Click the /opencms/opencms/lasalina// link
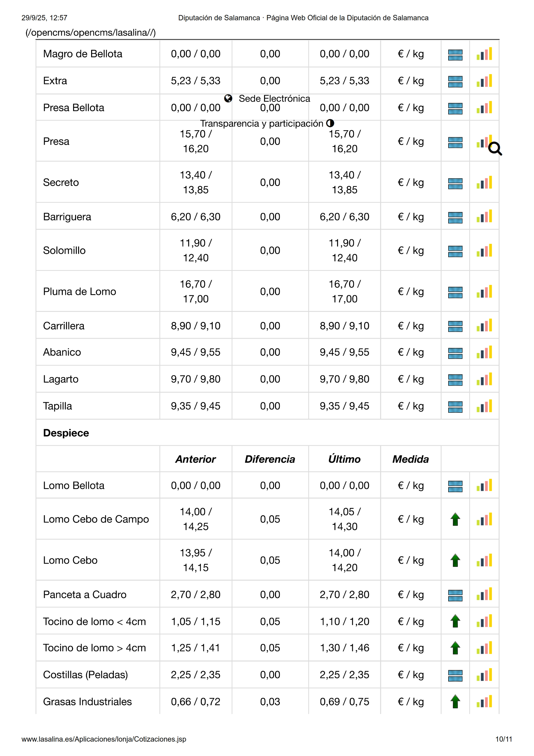The width and height of the screenshot is (534, 756). (90, 32)
